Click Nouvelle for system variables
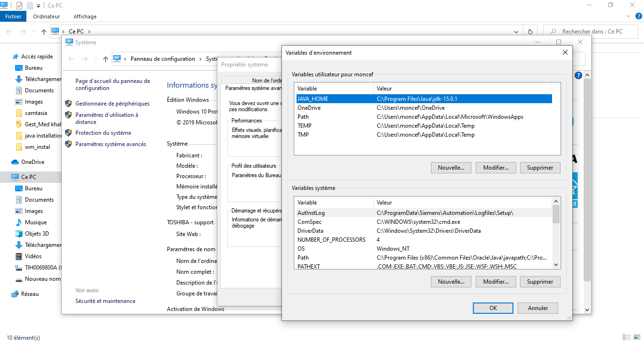 451,282
